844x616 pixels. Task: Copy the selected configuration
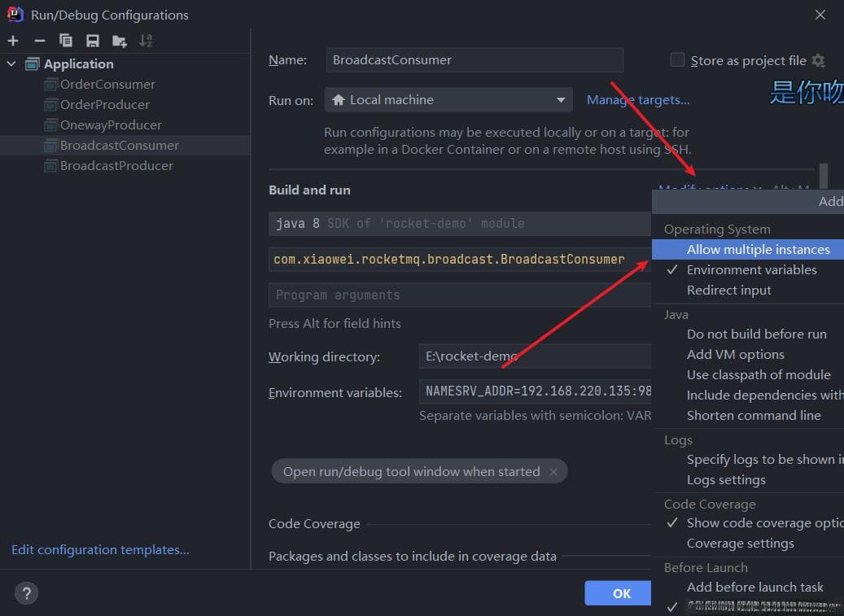66,41
